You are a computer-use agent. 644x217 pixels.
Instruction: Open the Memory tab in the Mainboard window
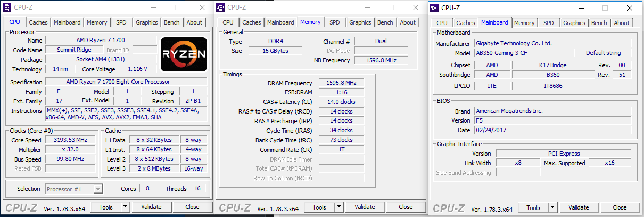coord(524,23)
